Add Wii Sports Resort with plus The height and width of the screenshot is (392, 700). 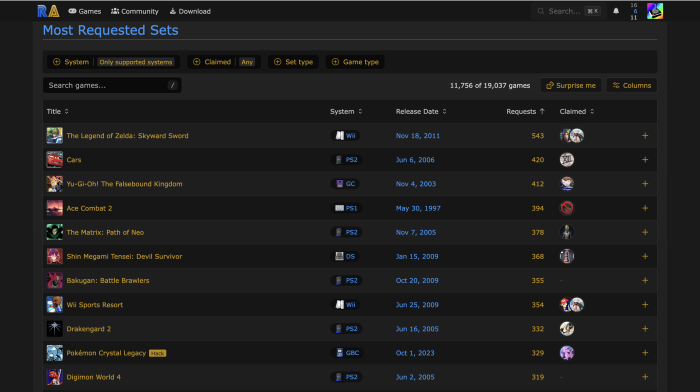(x=645, y=304)
